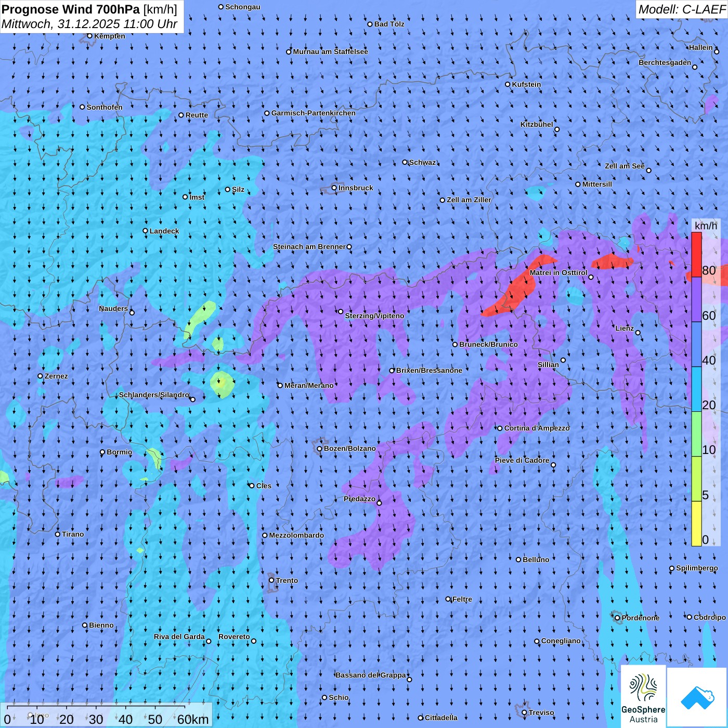Click the 'Kufstein' map label
728x728 pixels.
526,84
